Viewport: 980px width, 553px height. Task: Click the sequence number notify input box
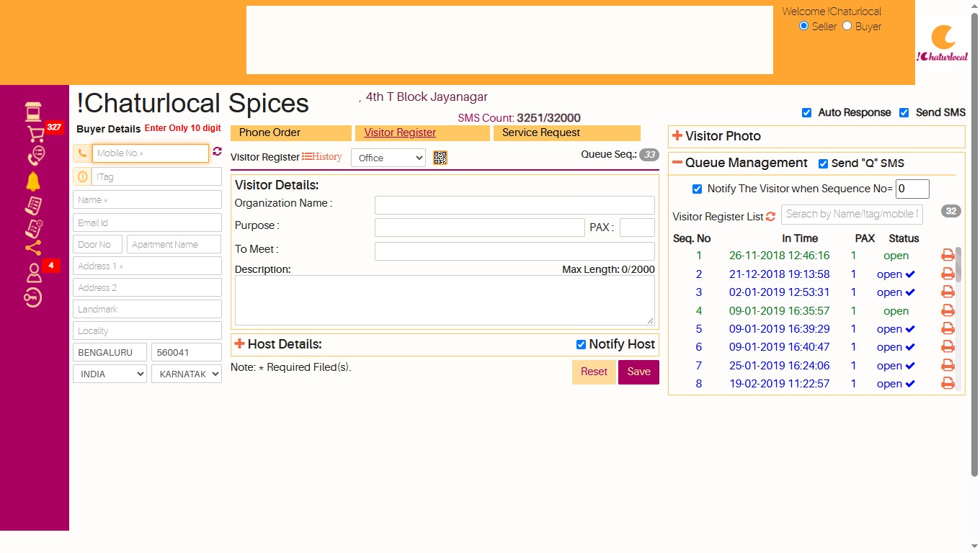coord(912,189)
